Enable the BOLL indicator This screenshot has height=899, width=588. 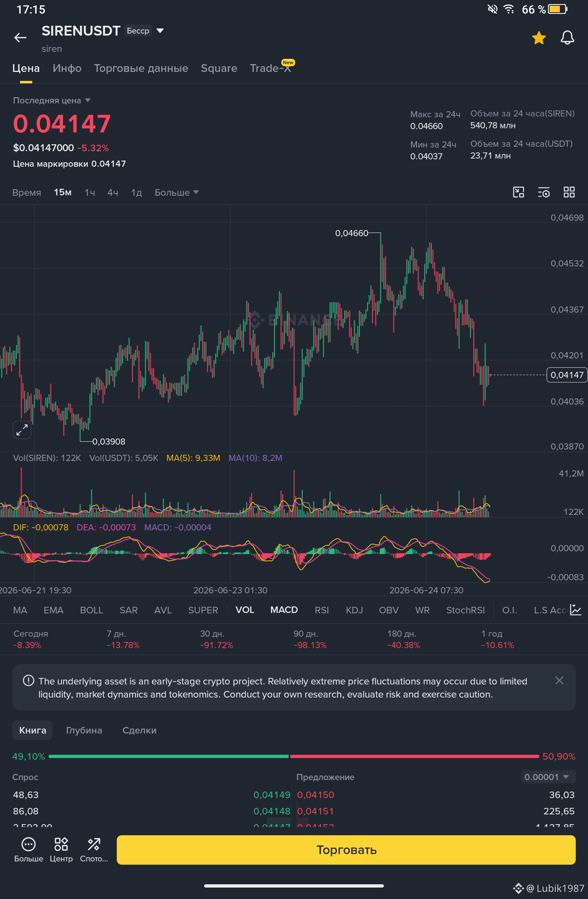pyautogui.click(x=91, y=610)
